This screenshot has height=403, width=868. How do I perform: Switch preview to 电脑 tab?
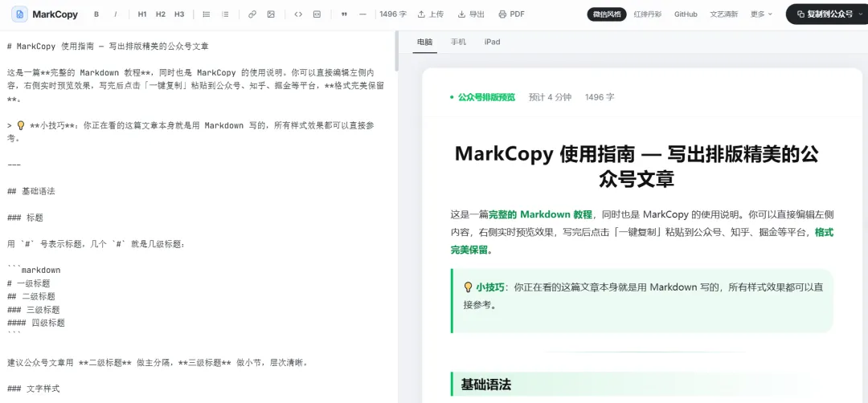[425, 42]
